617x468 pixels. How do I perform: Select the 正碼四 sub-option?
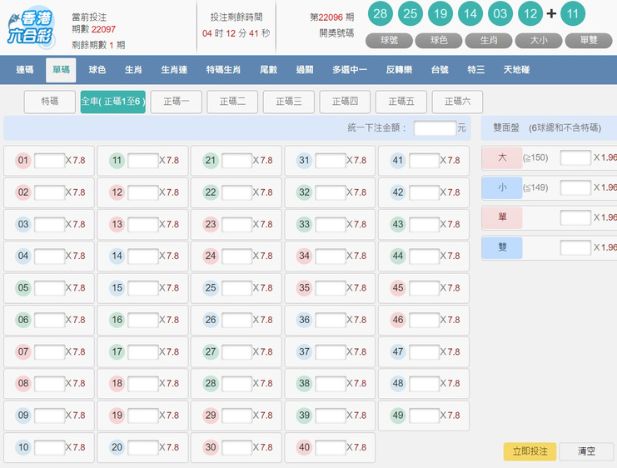(345, 102)
